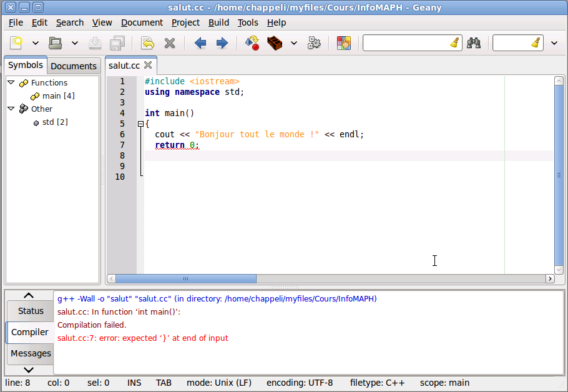Viewport: 568px width, 392px height.
Task: Open the new-file template dropdown arrow
Action: (x=36, y=43)
